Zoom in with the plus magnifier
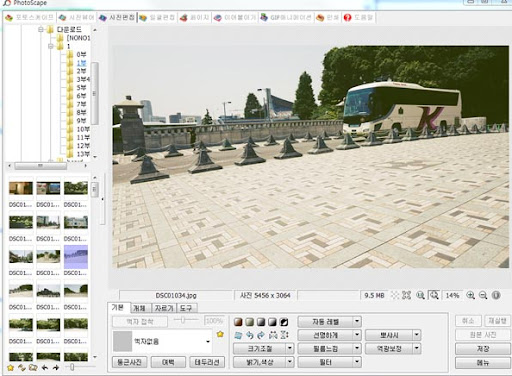This screenshot has width=512, height=376. coord(470,295)
